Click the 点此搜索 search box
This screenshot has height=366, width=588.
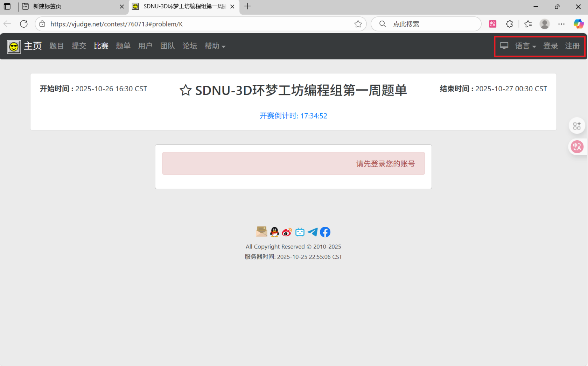(x=430, y=24)
